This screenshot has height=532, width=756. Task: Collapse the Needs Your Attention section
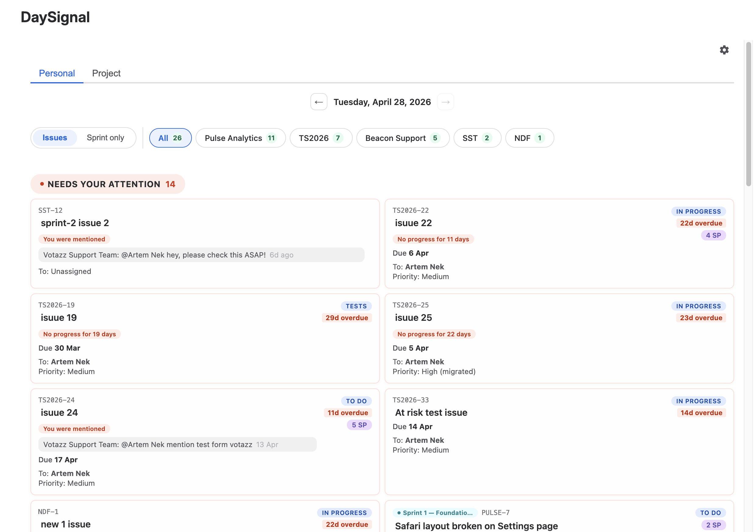[108, 184]
